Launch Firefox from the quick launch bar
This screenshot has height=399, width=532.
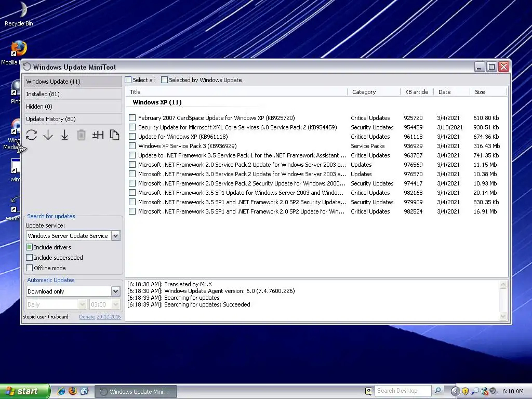[x=73, y=391]
